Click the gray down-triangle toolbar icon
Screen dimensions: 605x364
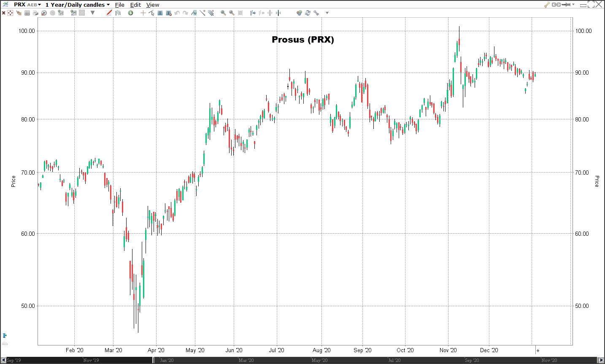(x=92, y=13)
